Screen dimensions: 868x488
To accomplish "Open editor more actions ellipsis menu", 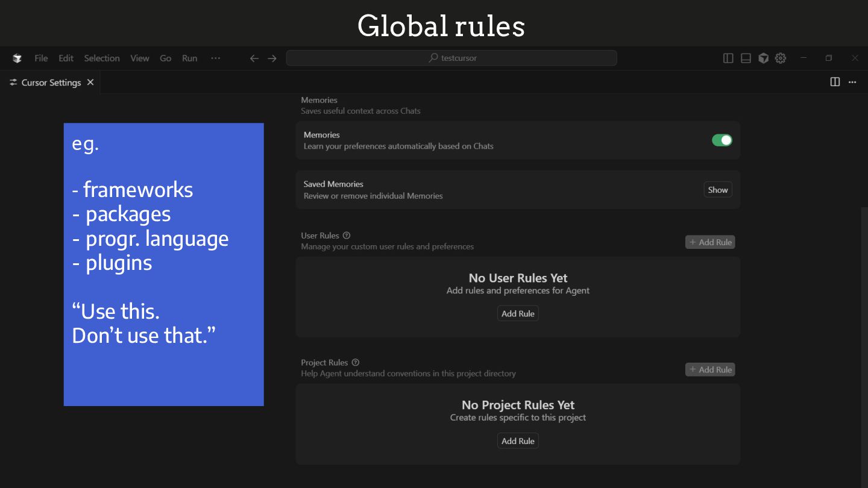I will pos(852,82).
